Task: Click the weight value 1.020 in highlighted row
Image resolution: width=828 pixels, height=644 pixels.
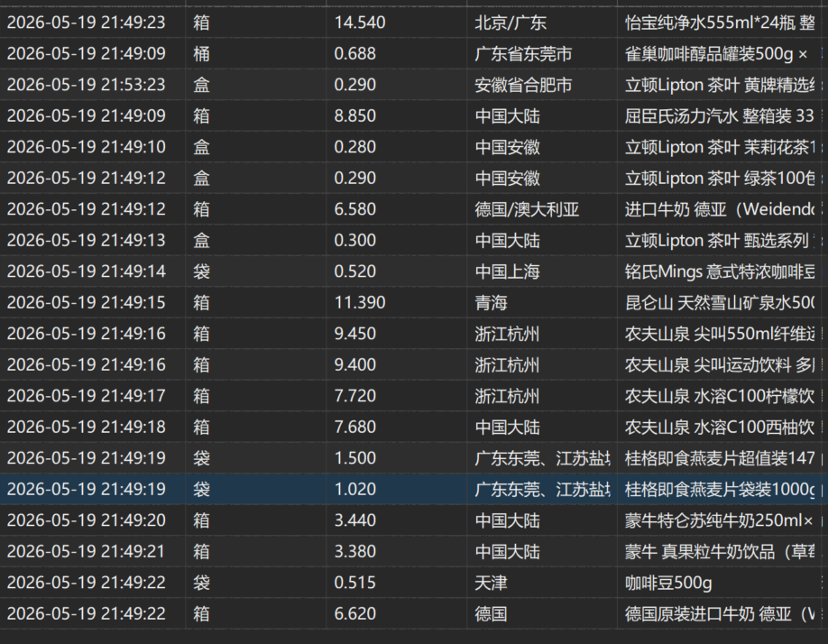Action: pos(354,490)
